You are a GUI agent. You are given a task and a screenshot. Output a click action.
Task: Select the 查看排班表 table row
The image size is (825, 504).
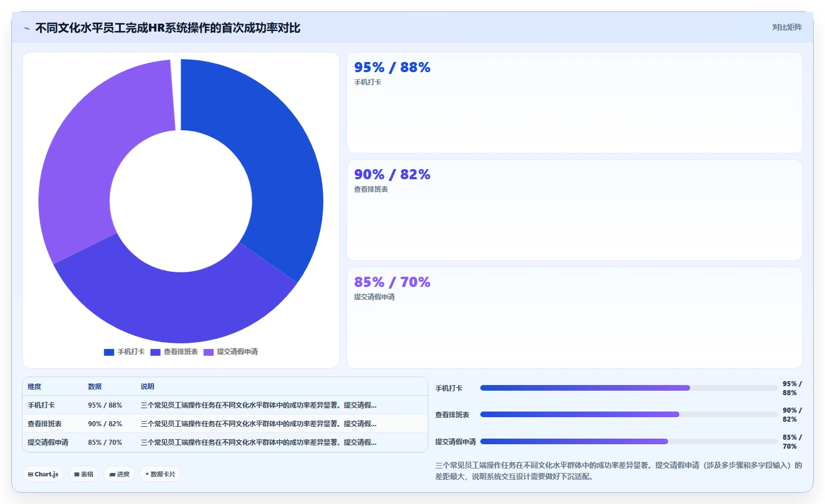coord(225,424)
